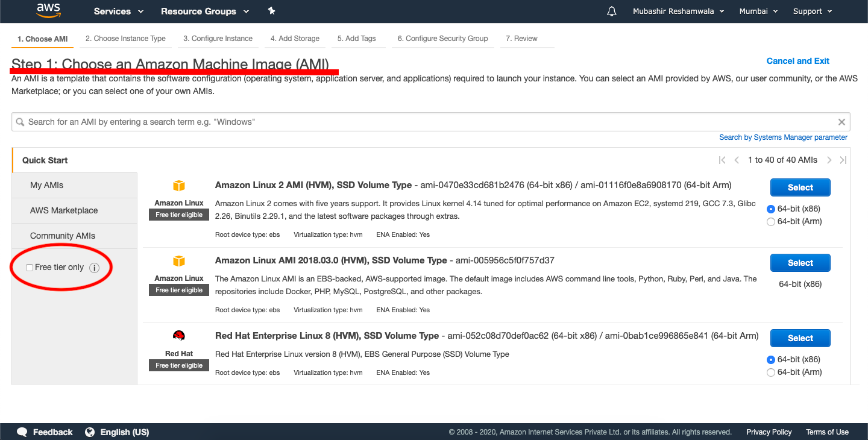Click the globe language icon
Image resolution: width=868 pixels, height=440 pixels.
90,432
